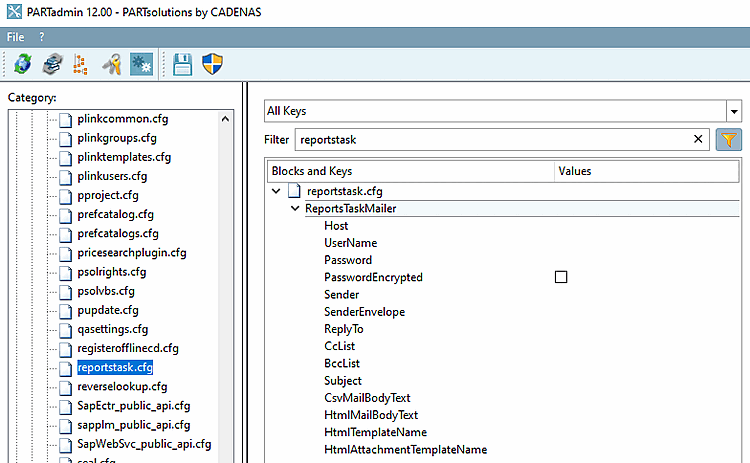Collapse the reportstask.cfg tree node
The height and width of the screenshot is (463, 750).
[x=276, y=190]
